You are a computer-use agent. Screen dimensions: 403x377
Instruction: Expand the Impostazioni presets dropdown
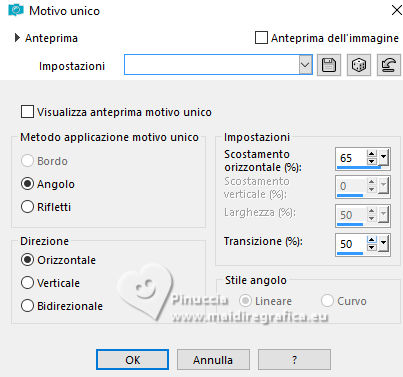point(305,65)
